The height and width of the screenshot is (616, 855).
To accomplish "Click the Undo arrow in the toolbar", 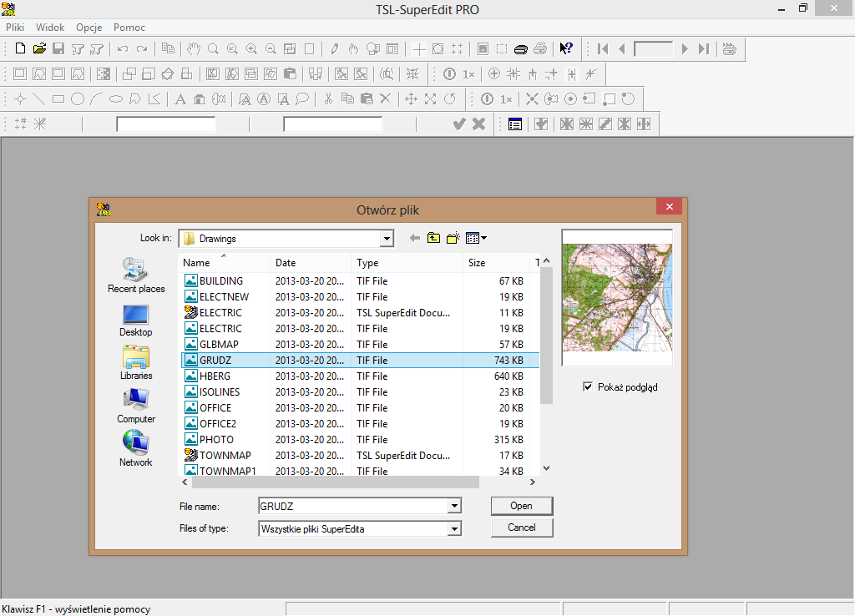I will click(123, 49).
